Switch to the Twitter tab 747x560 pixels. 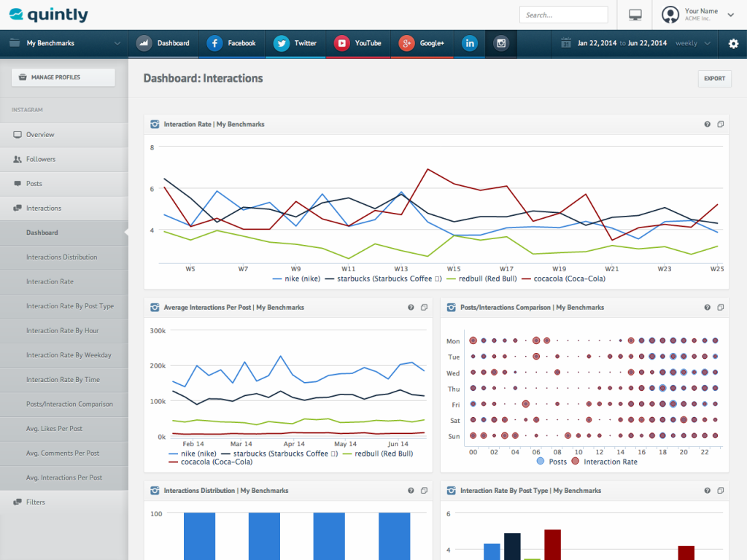[x=295, y=43]
